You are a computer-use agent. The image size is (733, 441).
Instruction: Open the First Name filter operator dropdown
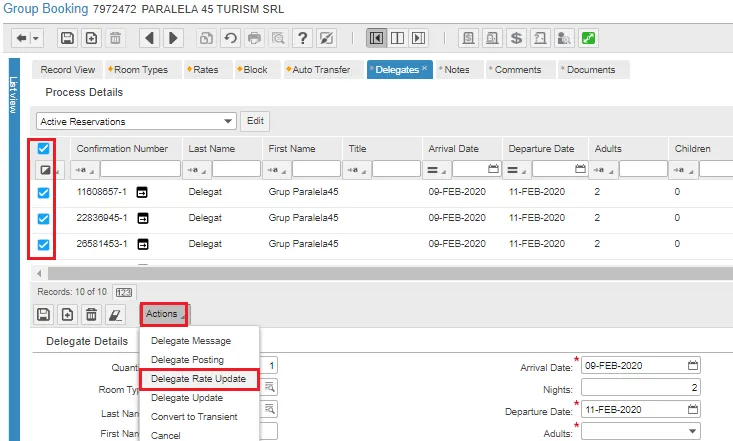[x=277, y=170]
